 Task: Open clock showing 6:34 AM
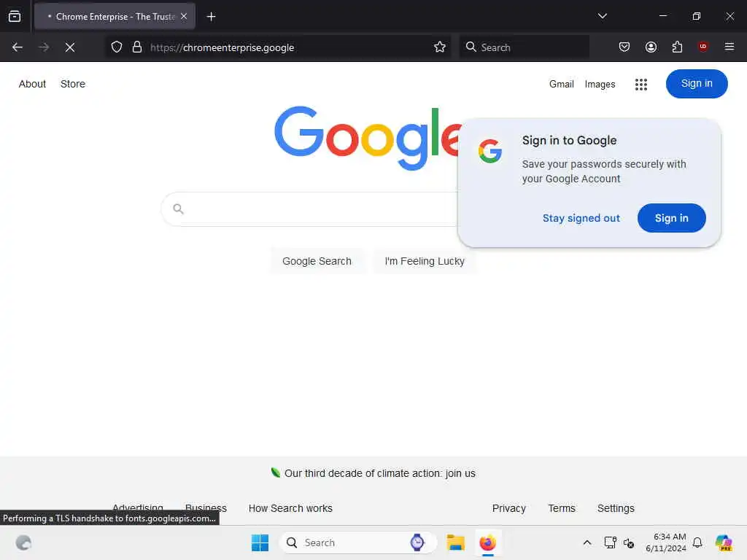click(665, 542)
